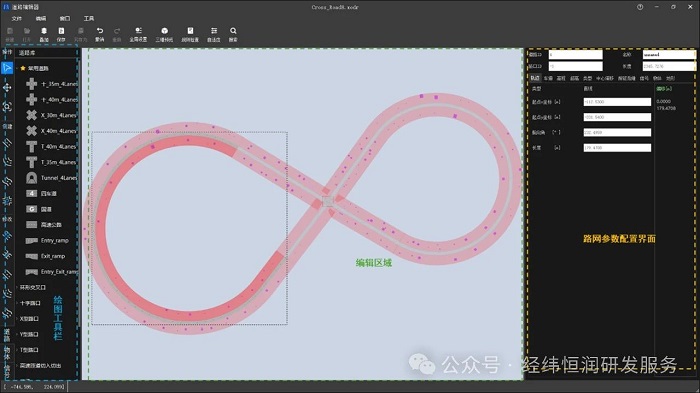The width and height of the screenshot is (700, 393).
Task: Click the help question-mark icon in title bar
Action: (x=640, y=7)
